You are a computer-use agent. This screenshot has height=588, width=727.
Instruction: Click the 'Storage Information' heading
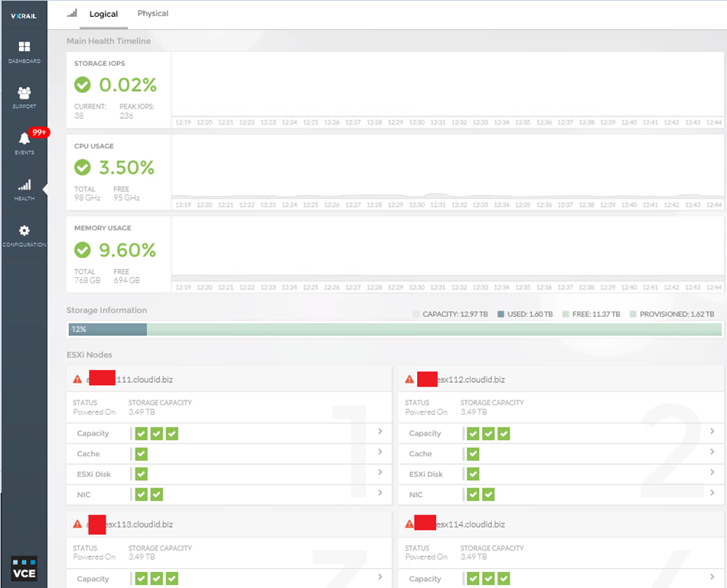(x=106, y=310)
